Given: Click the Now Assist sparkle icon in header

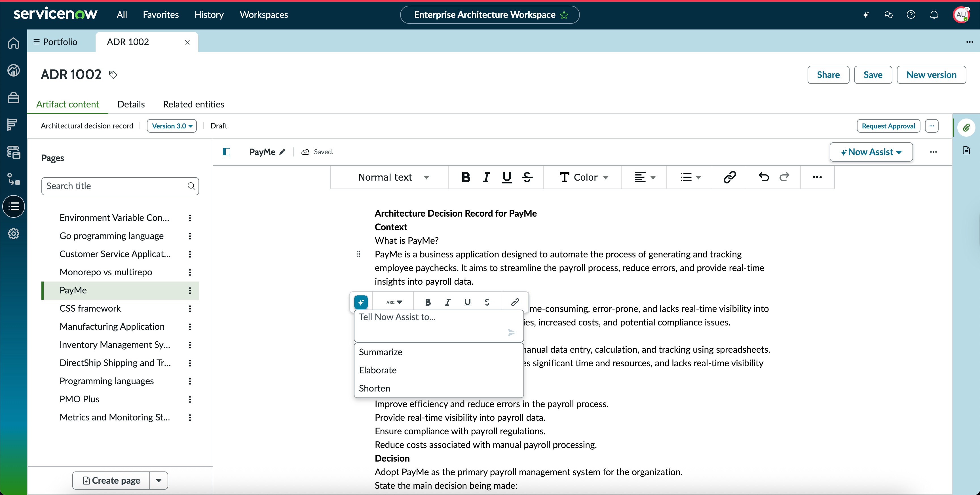Looking at the screenshot, I should [866, 15].
